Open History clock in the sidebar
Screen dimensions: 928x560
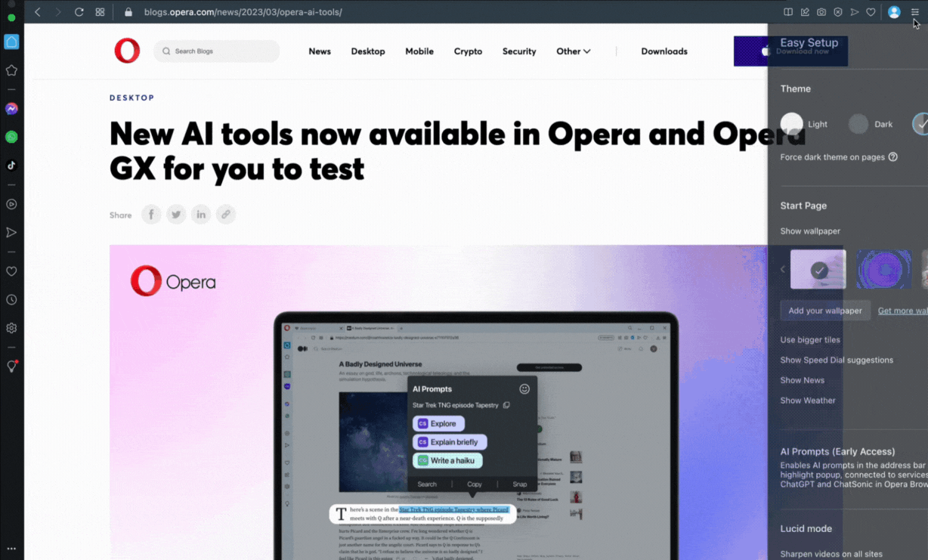(x=11, y=300)
